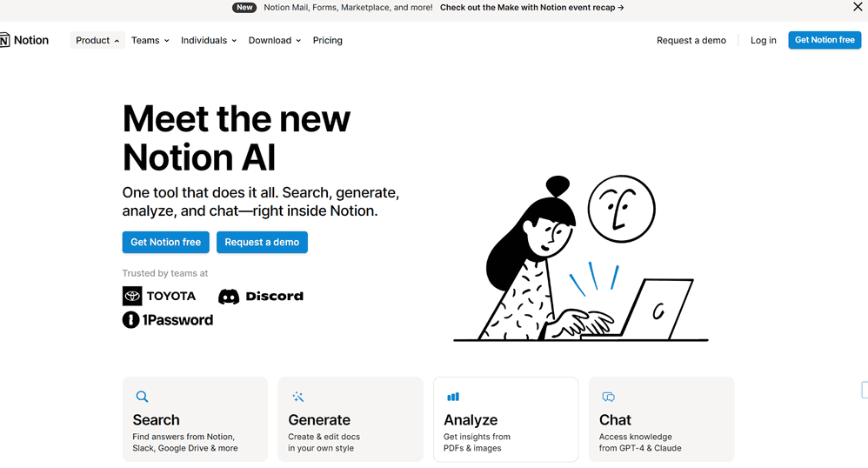The width and height of the screenshot is (868, 468).
Task: Expand the Download dropdown
Action: coord(275,40)
